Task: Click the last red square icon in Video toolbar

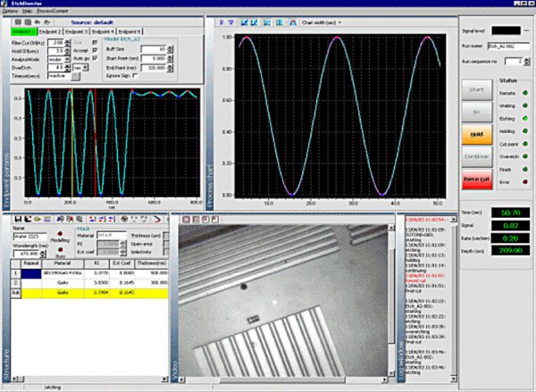Action: pos(215,220)
